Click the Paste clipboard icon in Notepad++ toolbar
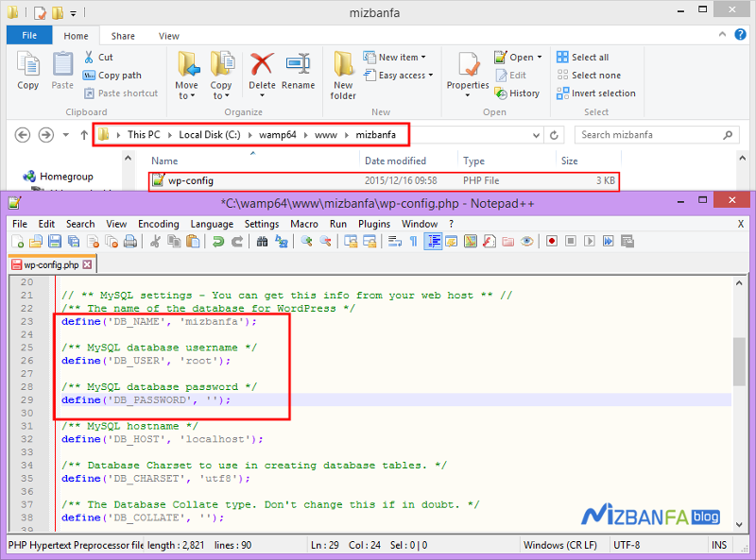 tap(193, 241)
